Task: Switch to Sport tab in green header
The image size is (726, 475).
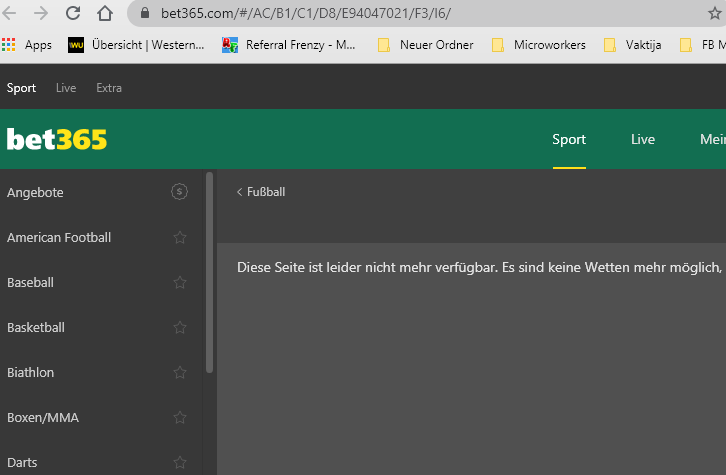Action: 569,139
